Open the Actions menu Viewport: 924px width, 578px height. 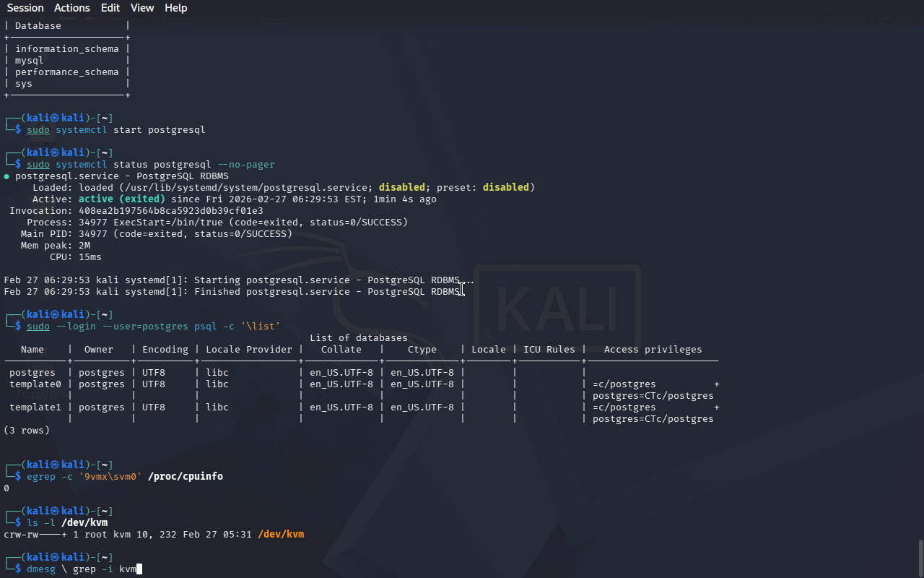72,8
